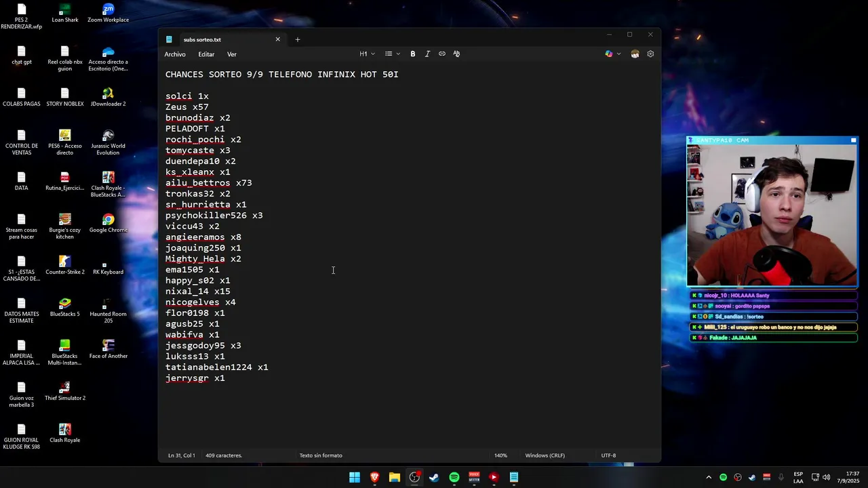Open 'COLABS PAGAS' desktop file
The width and height of the screenshot is (868, 488).
21,98
